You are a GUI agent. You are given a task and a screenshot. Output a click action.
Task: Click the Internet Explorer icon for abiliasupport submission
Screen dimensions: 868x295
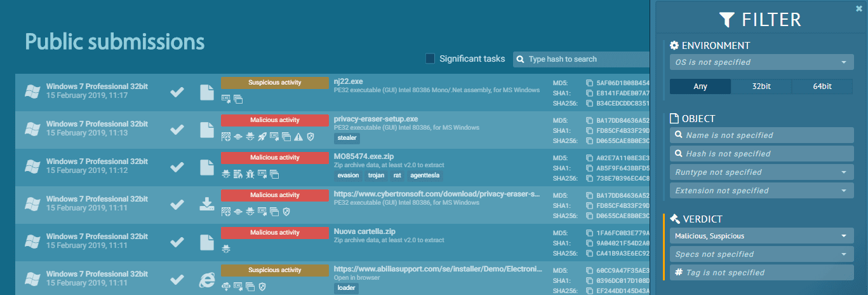[206, 280]
